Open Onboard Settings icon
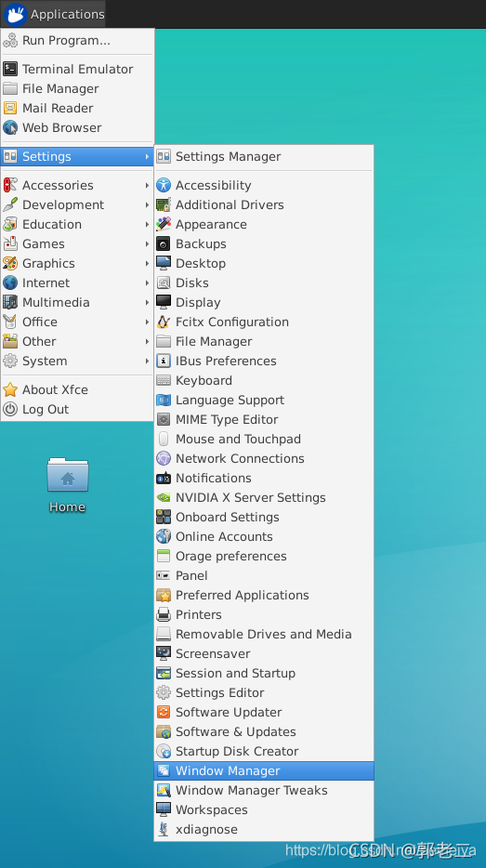Screen dimensions: 486x868 164,517
